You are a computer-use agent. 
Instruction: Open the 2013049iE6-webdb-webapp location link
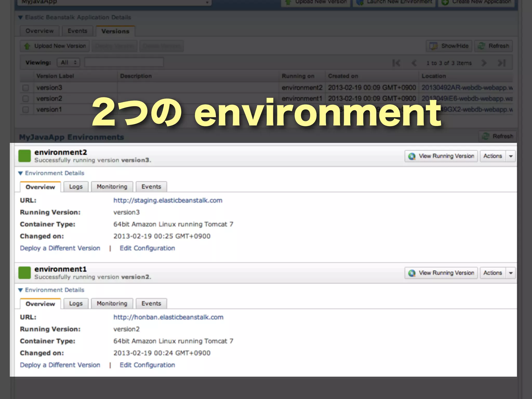click(467, 99)
